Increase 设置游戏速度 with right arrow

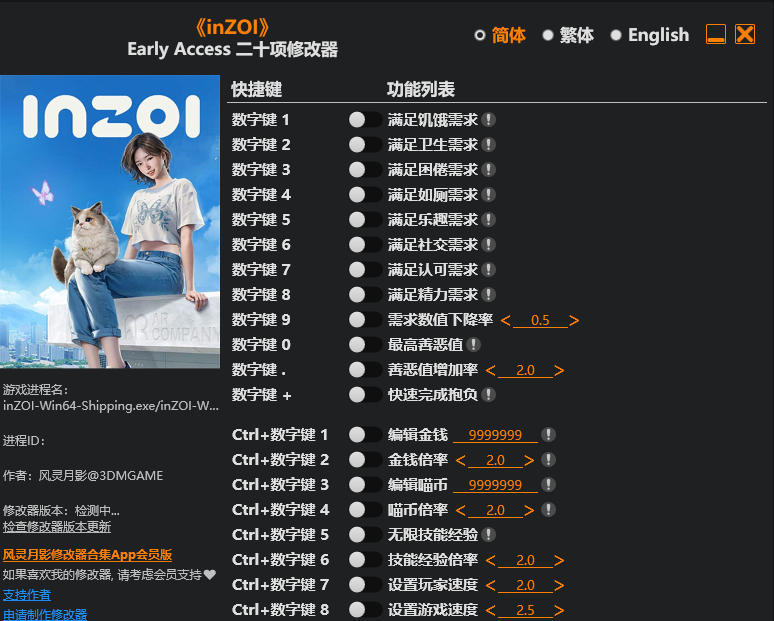[559, 611]
